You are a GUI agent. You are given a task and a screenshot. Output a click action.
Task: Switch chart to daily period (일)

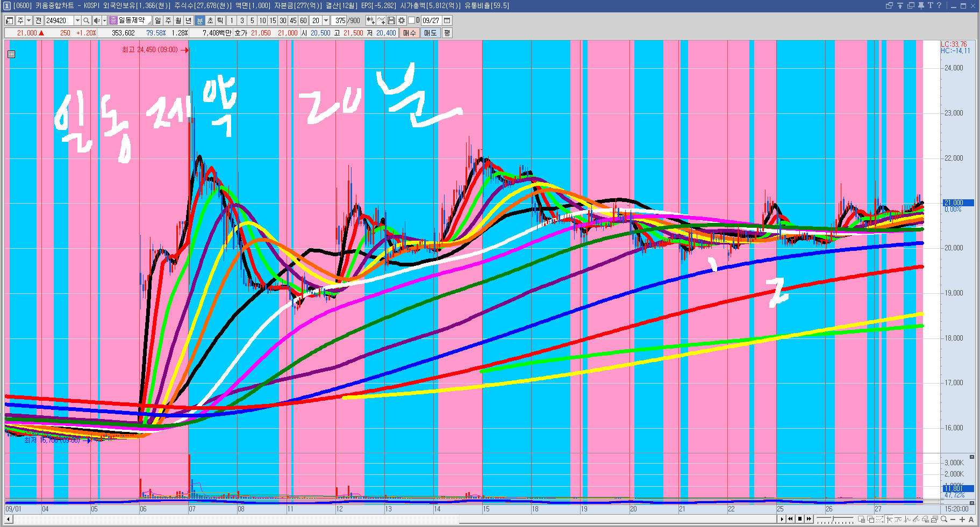158,20
